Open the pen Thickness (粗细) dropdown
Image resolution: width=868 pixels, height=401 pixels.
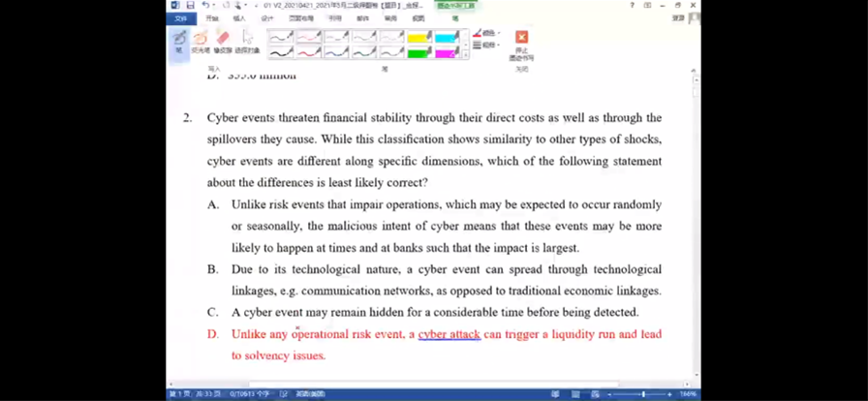486,46
